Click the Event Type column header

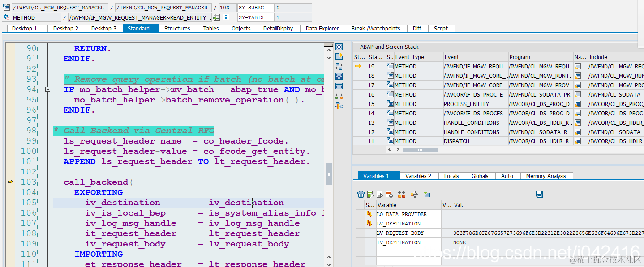tap(419, 57)
